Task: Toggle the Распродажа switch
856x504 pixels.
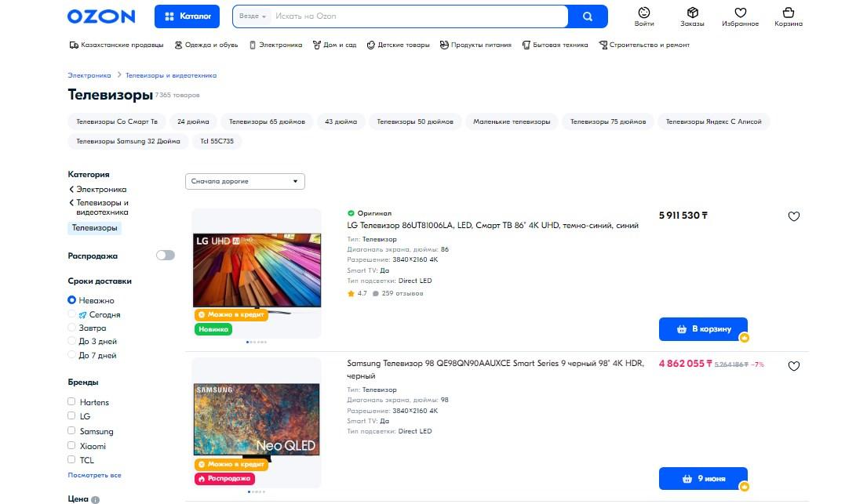Action: (166, 256)
